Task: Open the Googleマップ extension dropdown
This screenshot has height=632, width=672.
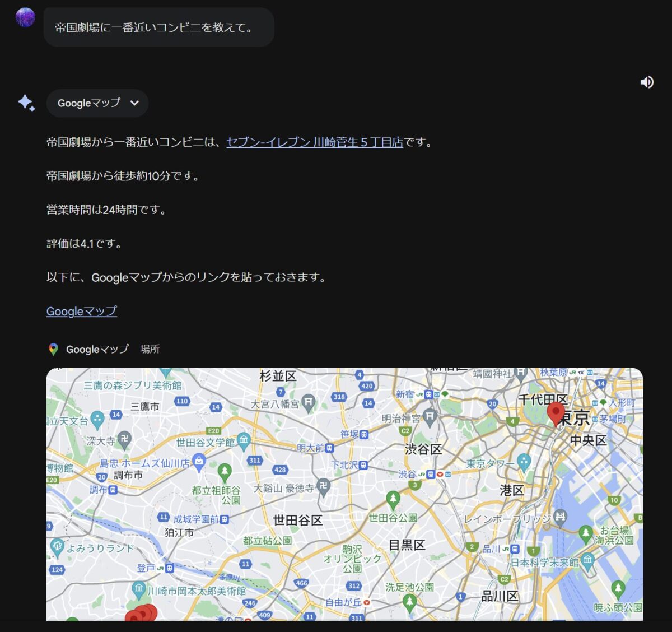Action: coord(97,103)
